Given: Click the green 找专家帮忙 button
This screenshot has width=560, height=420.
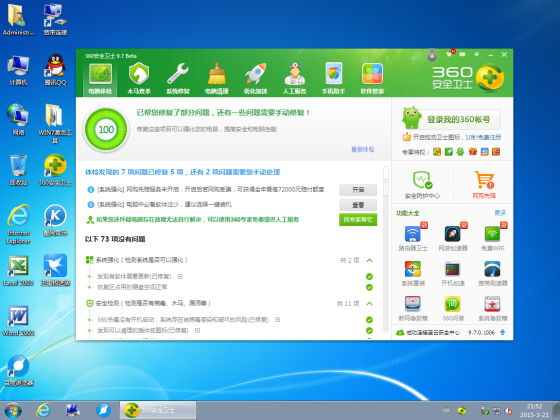Looking at the screenshot, I should 358,220.
